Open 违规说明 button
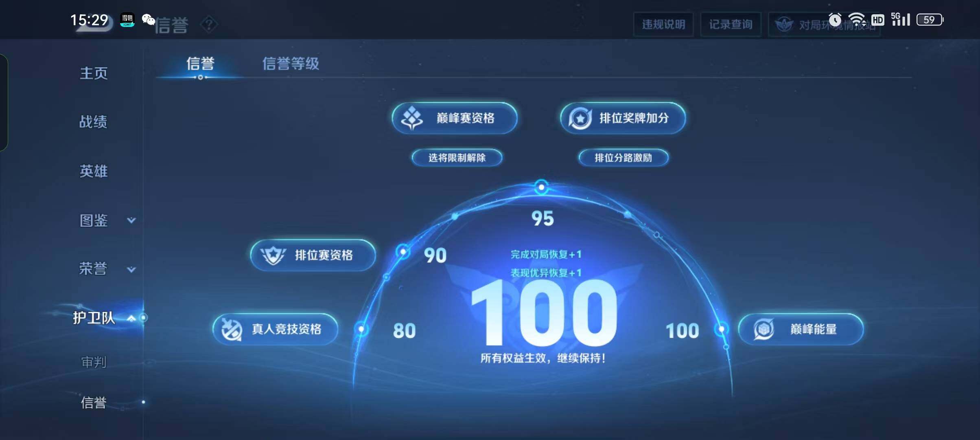Viewport: 980px width, 440px height. click(663, 24)
